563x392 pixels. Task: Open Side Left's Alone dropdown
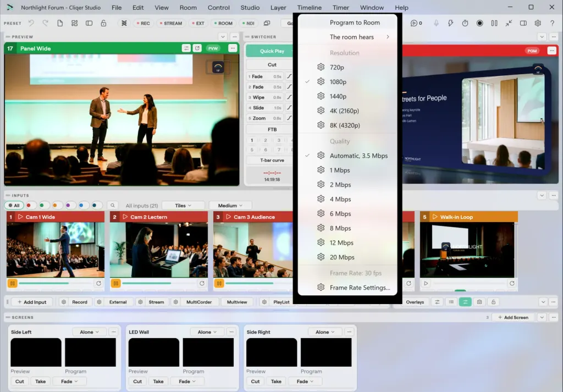pos(90,332)
